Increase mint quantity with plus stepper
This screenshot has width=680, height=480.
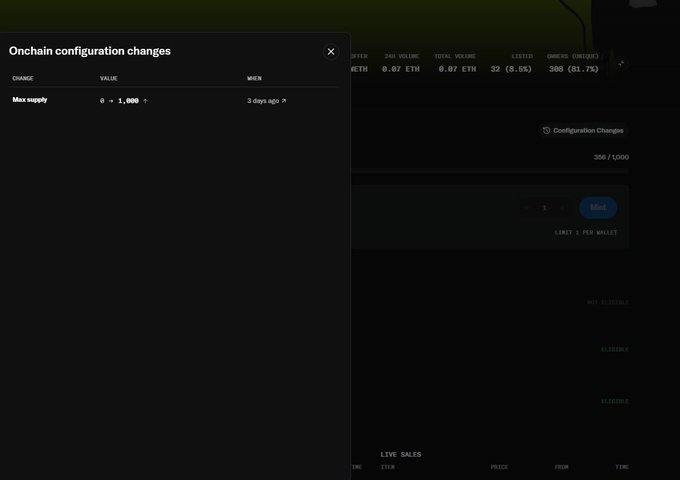click(562, 208)
